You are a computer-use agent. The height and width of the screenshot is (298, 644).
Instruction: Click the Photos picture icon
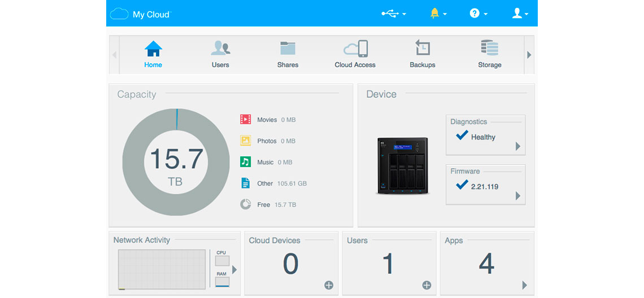246,141
